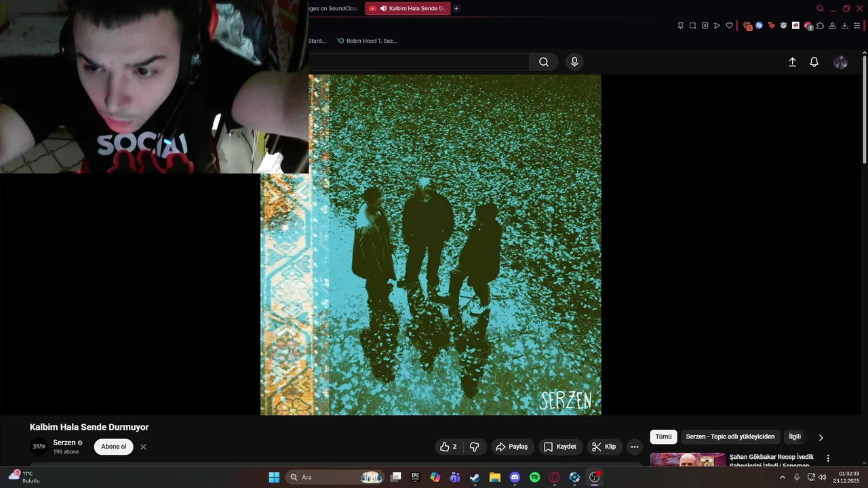Open the ad blocker shield icon
Viewport: 868px width, 488px height.
(x=705, y=26)
